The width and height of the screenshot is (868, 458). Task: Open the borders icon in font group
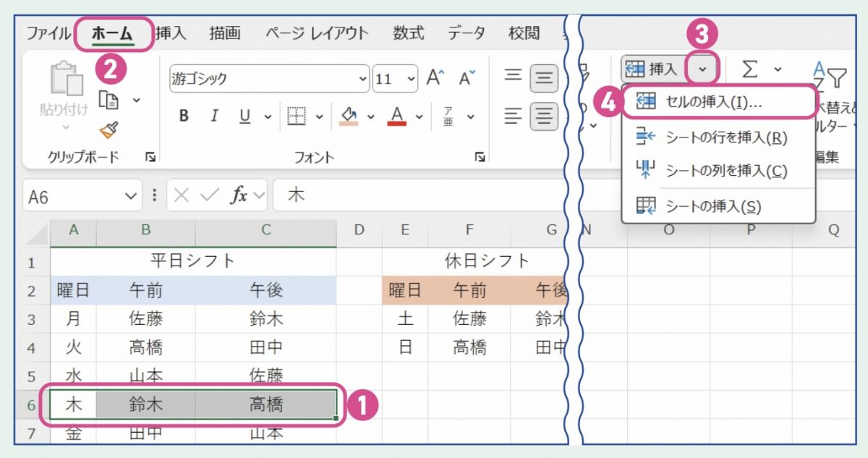(x=297, y=116)
